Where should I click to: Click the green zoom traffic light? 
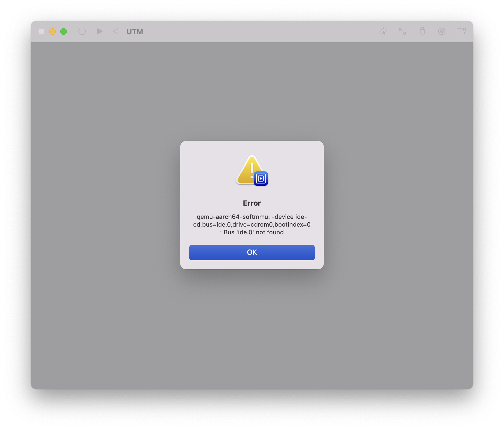(64, 32)
